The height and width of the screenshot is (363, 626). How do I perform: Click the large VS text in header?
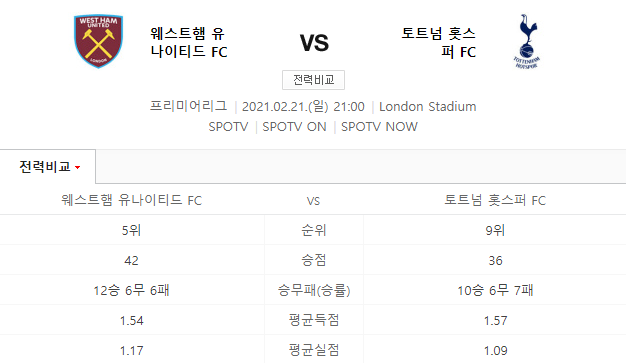point(314,43)
